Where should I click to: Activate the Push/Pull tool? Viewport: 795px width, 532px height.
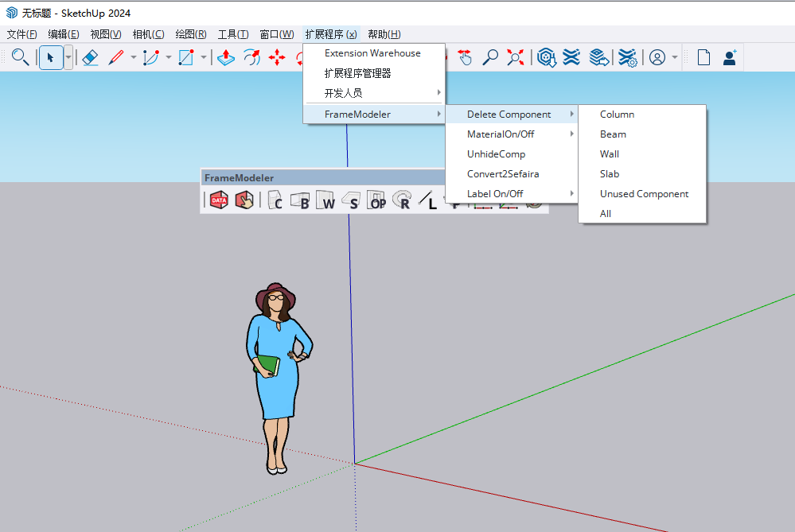226,57
